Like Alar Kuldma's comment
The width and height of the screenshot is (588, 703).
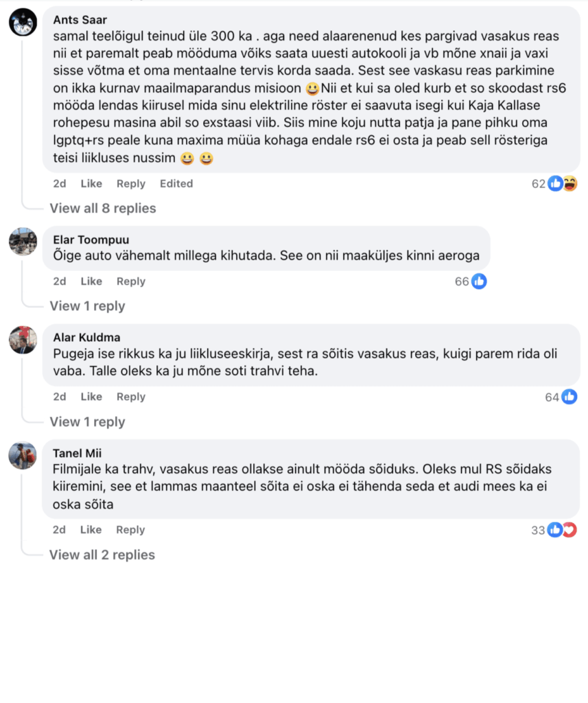[x=91, y=397]
